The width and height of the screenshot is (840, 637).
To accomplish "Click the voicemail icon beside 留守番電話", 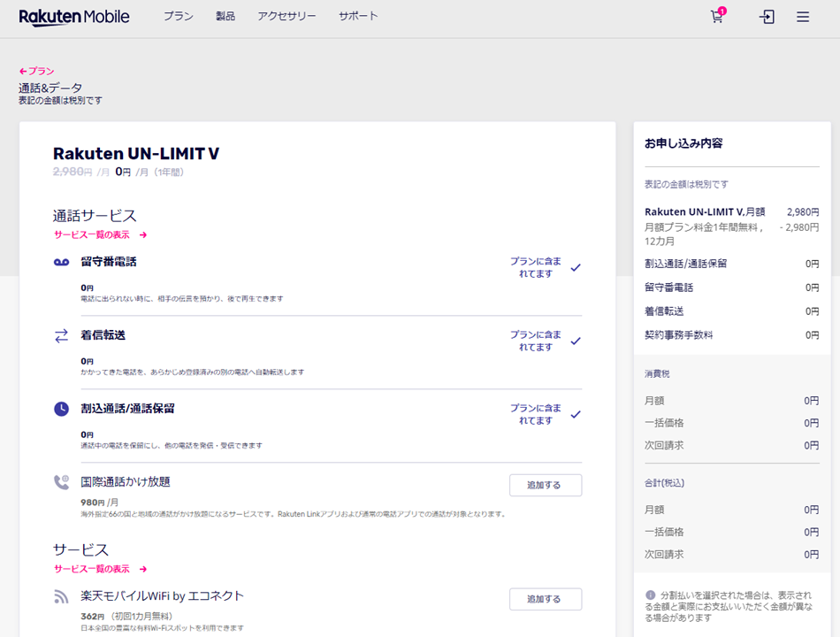I will pos(61,262).
